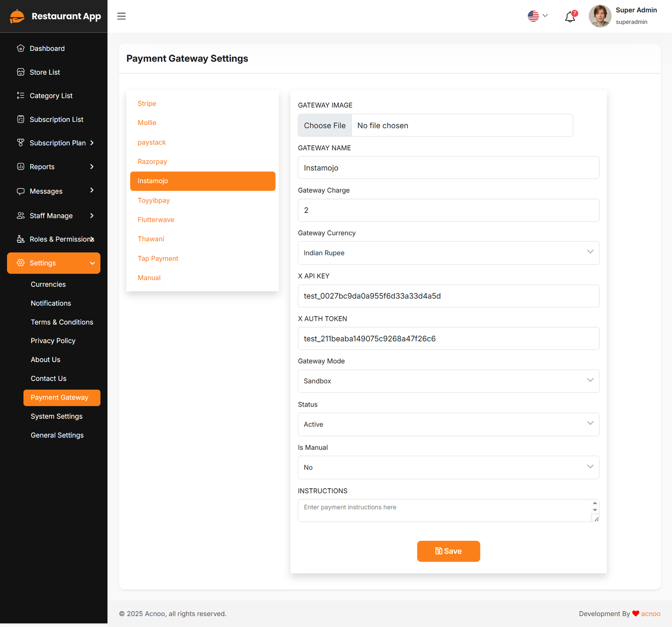This screenshot has width=672, height=627.
Task: Click the Choose File button
Action: 325,126
